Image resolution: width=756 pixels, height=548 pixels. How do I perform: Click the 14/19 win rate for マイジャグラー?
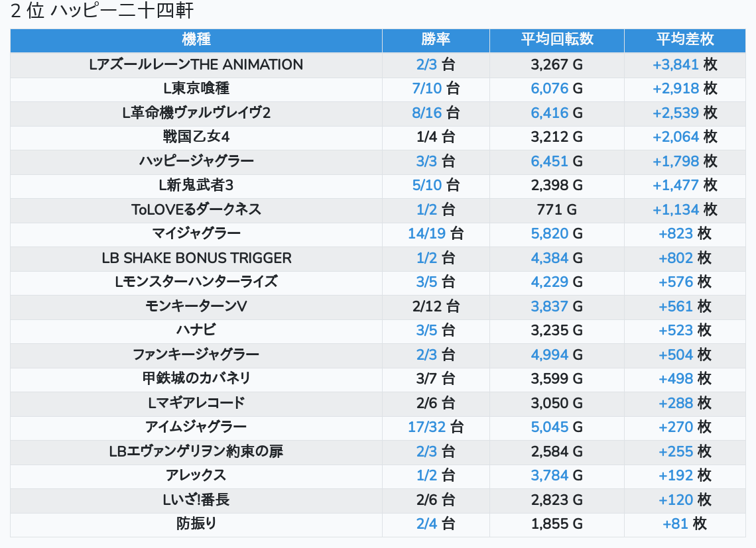click(425, 234)
